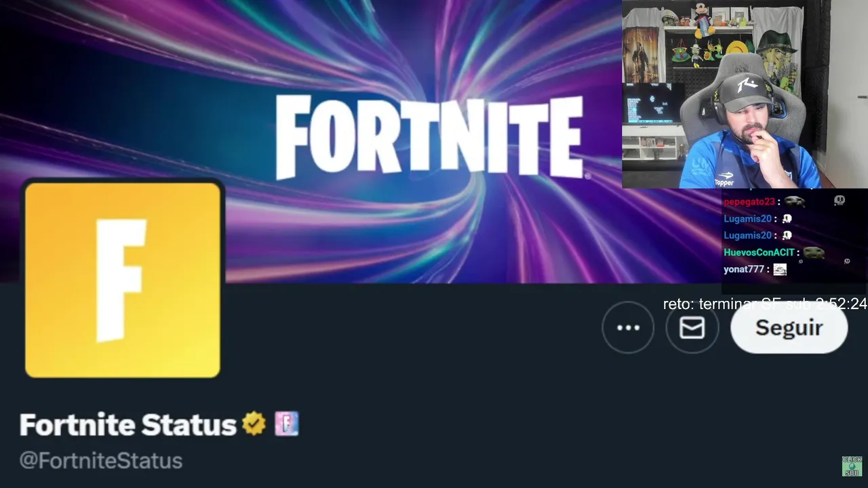Click pepegato23 username in chat
This screenshot has width=868, height=488.
(749, 202)
